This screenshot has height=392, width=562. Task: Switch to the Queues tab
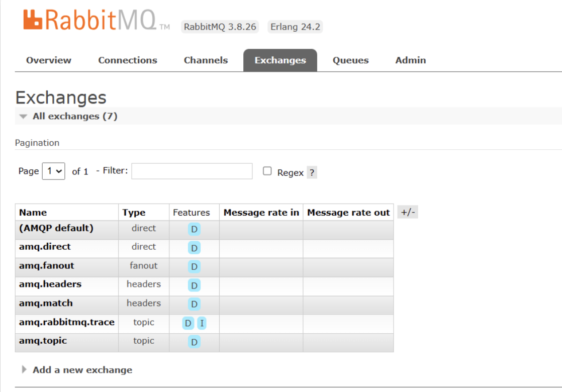pos(350,60)
